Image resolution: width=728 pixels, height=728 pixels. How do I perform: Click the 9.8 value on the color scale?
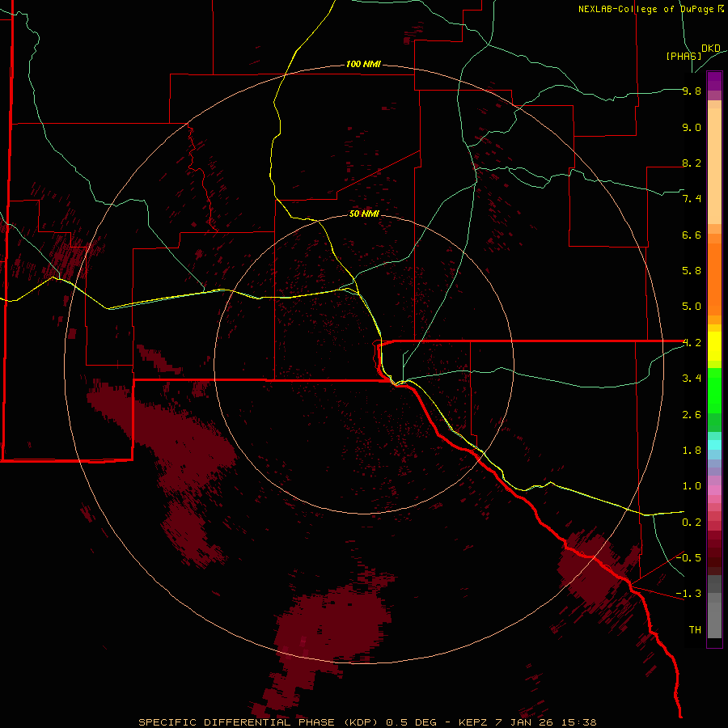click(692, 91)
